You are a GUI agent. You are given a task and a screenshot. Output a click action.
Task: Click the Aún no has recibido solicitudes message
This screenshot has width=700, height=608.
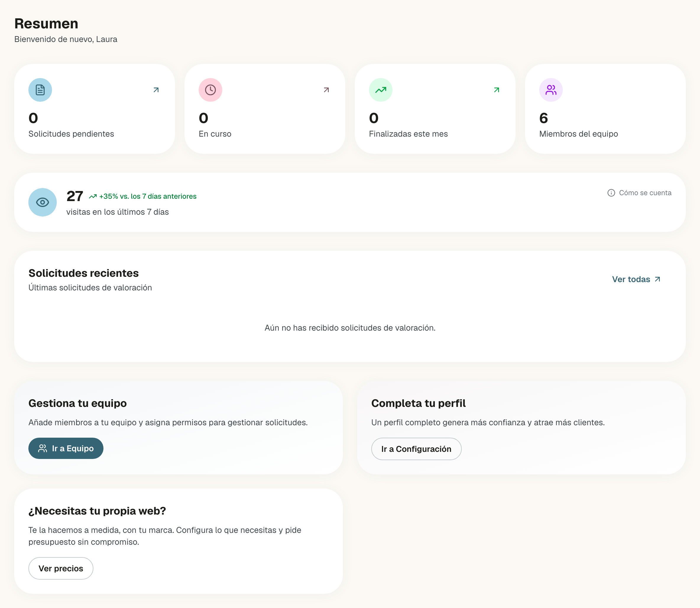pyautogui.click(x=350, y=328)
